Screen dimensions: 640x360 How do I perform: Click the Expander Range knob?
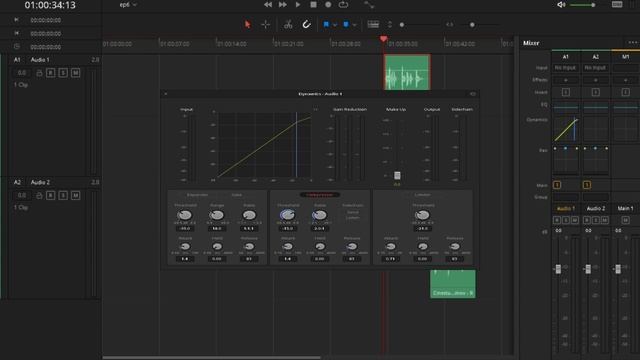tap(217, 215)
